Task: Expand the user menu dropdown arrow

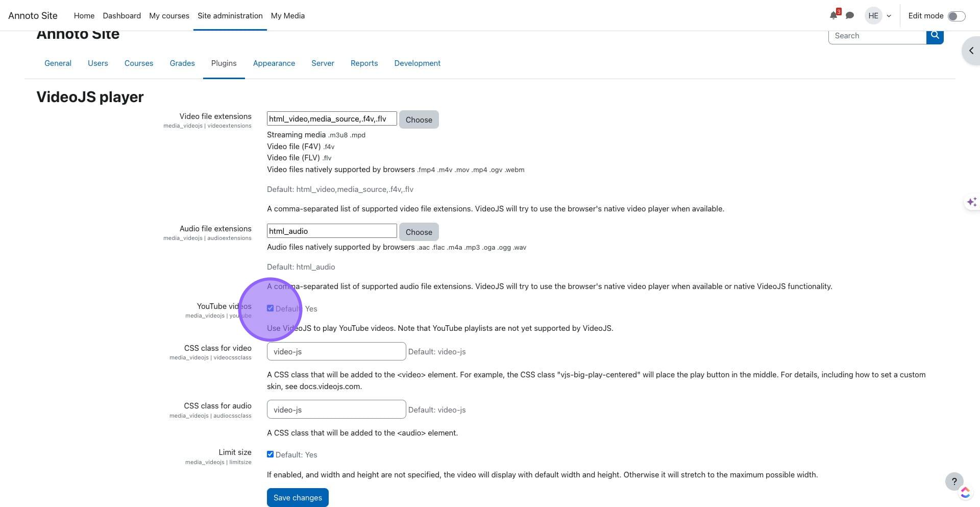Action: tap(889, 16)
